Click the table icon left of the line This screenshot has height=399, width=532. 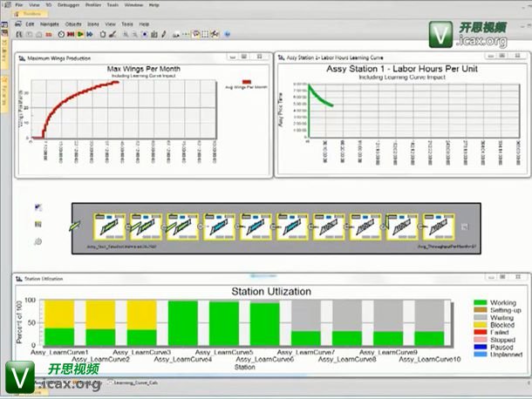(38, 224)
